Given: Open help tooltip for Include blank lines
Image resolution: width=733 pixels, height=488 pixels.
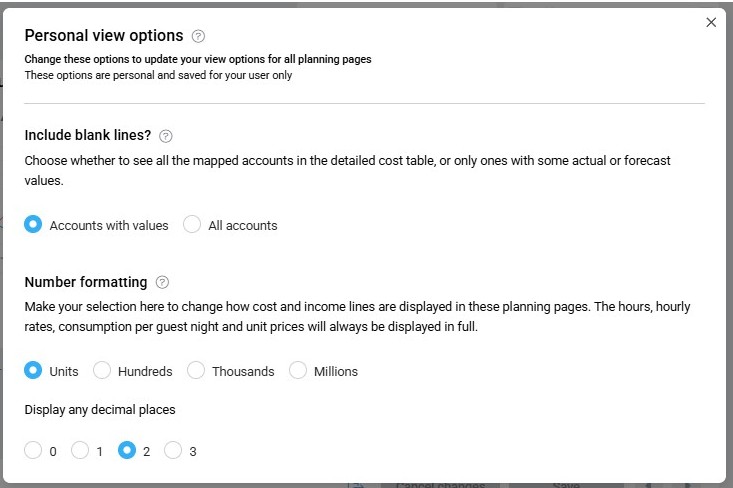Looking at the screenshot, I should point(166,136).
